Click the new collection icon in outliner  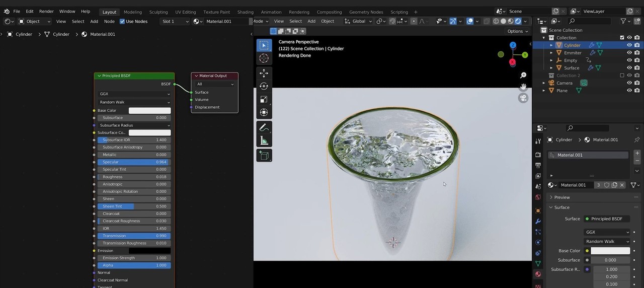pyautogui.click(x=637, y=21)
